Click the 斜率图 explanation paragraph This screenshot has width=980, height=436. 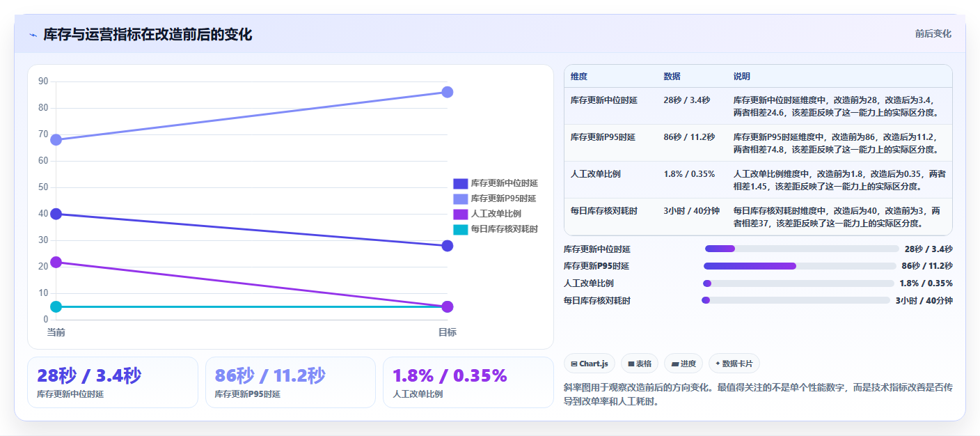(x=758, y=394)
